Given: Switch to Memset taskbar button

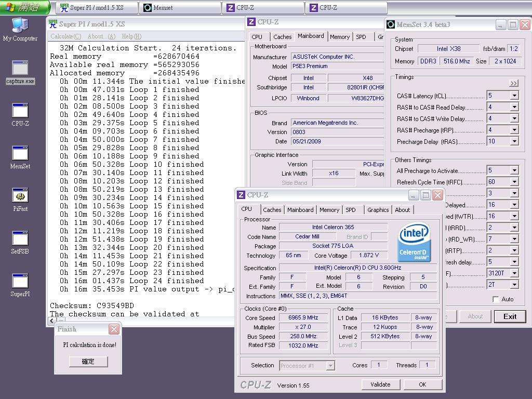Looking at the screenshot, I should (180, 8).
